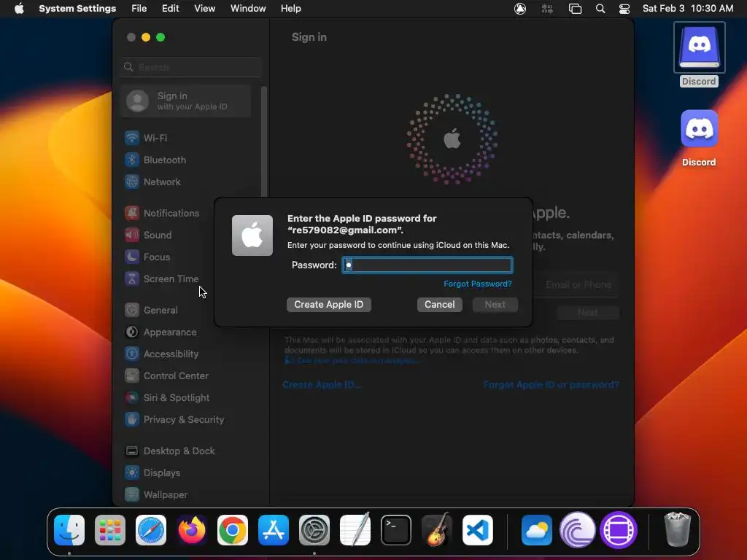Click the Create Apple ID… link behind dialog
The image size is (747, 560).
tap(322, 385)
